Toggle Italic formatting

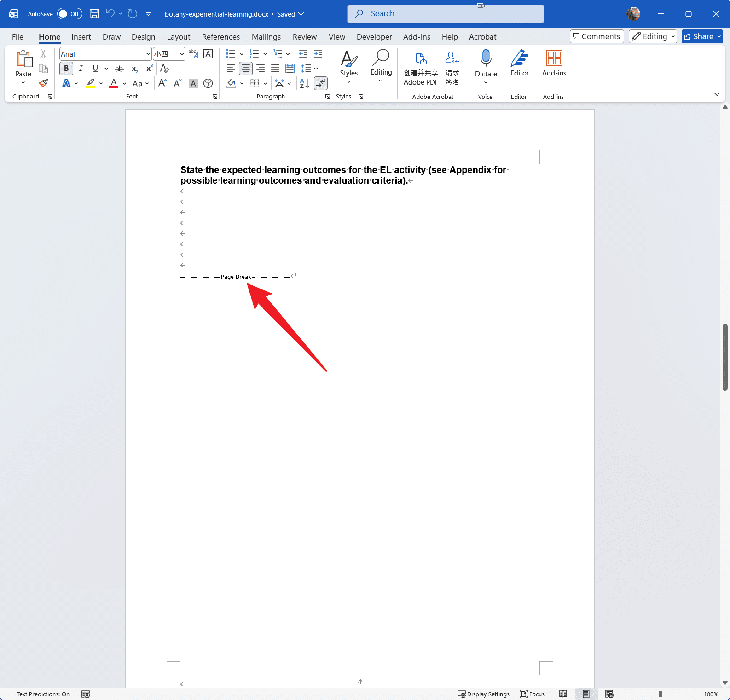click(81, 69)
